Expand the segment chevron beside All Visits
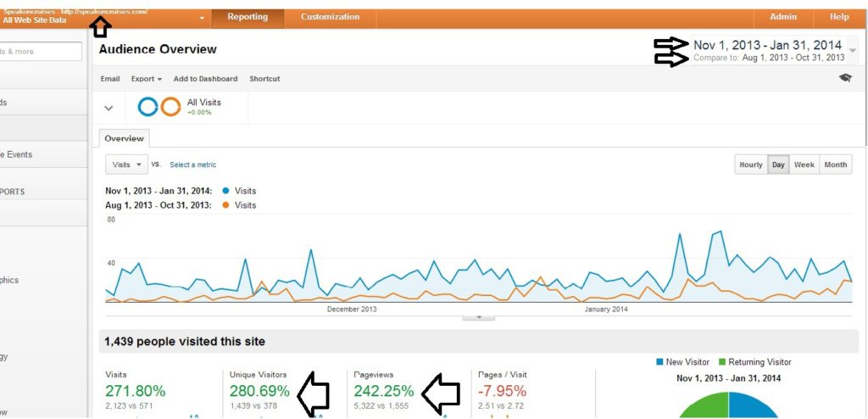868x419 pixels. 109,108
